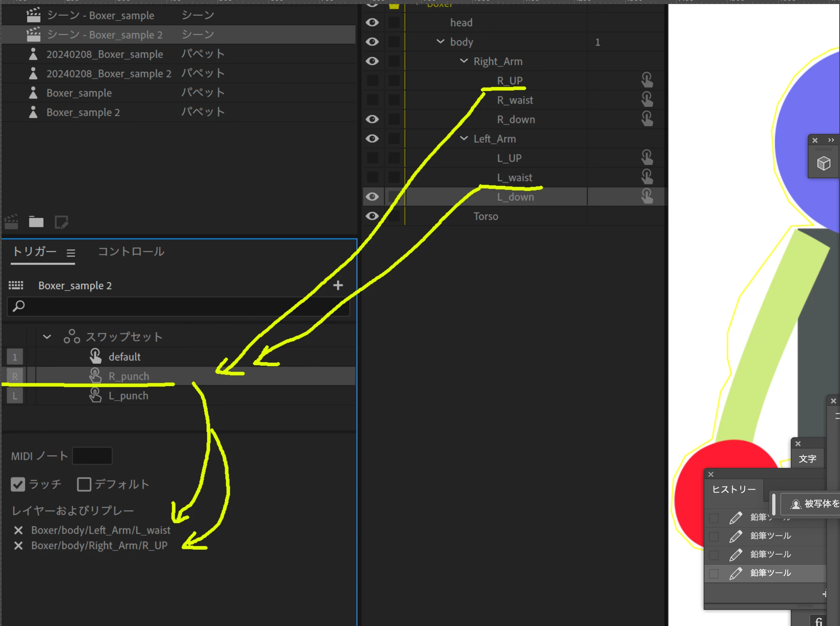Screen dimensions: 840x626
Task: Toggle the ラッチ (latch) checkbox
Action: tap(18, 484)
